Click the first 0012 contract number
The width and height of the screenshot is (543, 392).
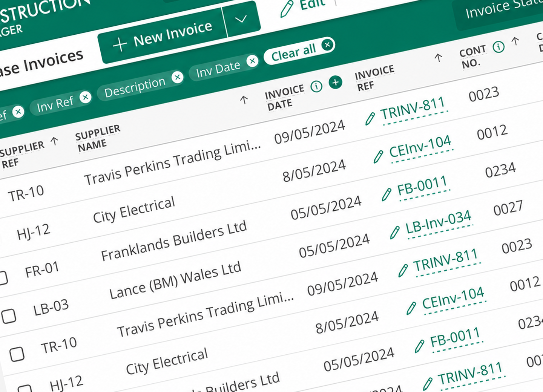492,132
